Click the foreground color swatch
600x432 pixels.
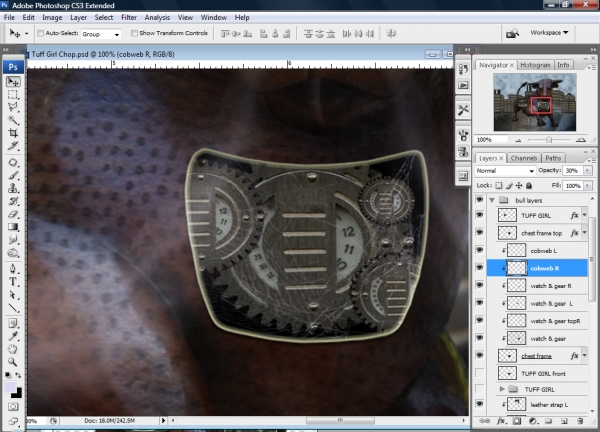tap(10, 386)
